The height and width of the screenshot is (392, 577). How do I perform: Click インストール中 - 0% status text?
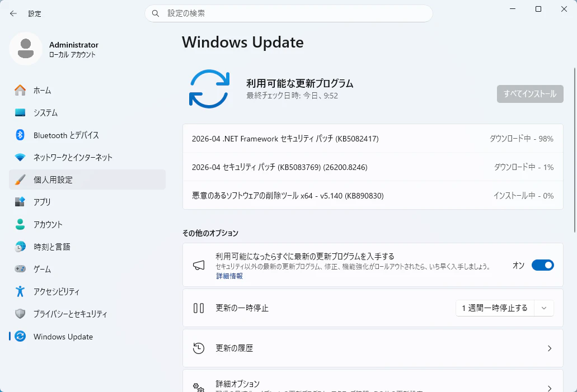(x=523, y=196)
